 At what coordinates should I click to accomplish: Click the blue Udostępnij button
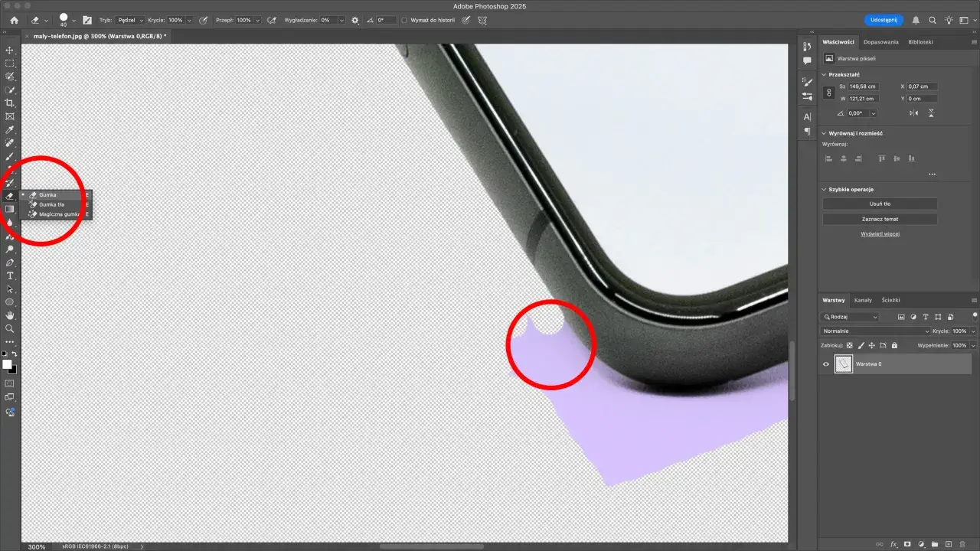point(883,20)
